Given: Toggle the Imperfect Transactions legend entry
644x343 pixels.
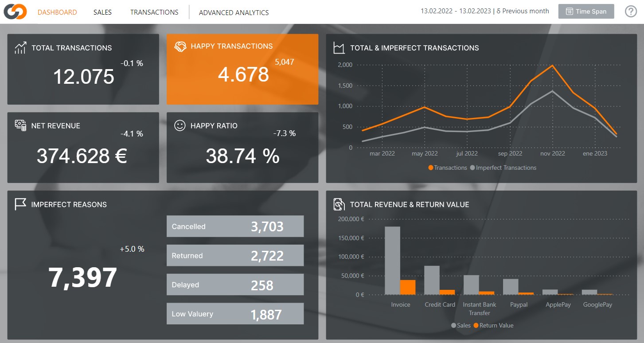Looking at the screenshot, I should coord(503,168).
